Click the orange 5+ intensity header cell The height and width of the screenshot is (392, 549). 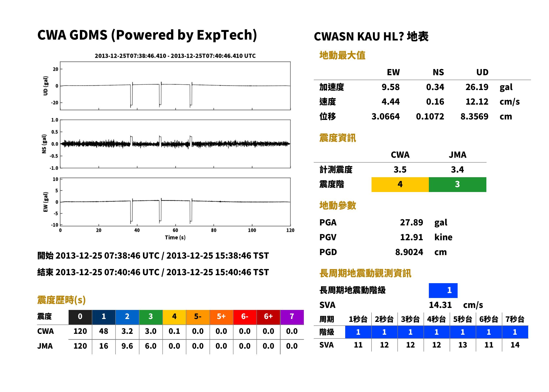[x=221, y=317]
